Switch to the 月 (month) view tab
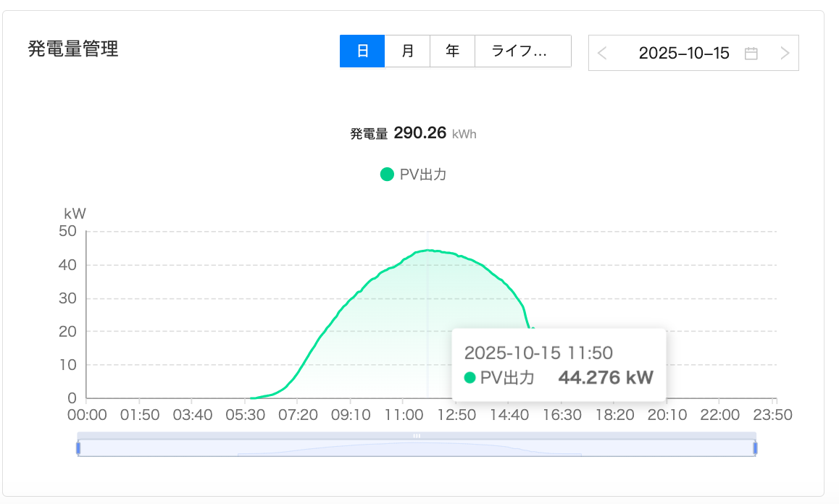The image size is (839, 504). (x=407, y=51)
